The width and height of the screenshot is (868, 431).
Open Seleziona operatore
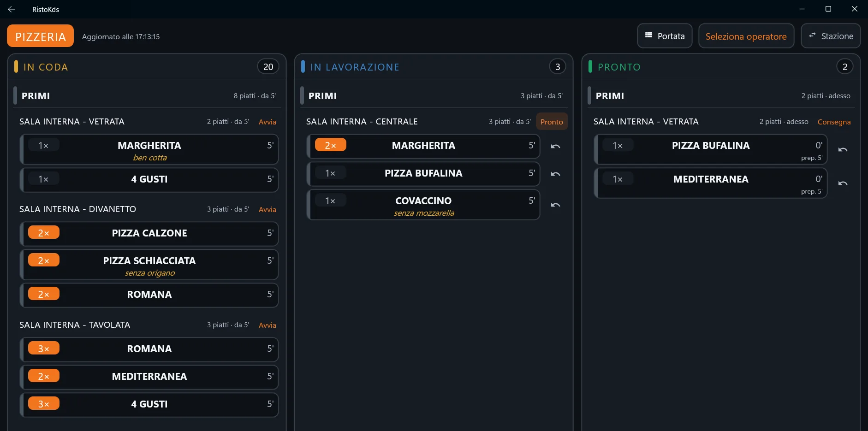point(746,36)
